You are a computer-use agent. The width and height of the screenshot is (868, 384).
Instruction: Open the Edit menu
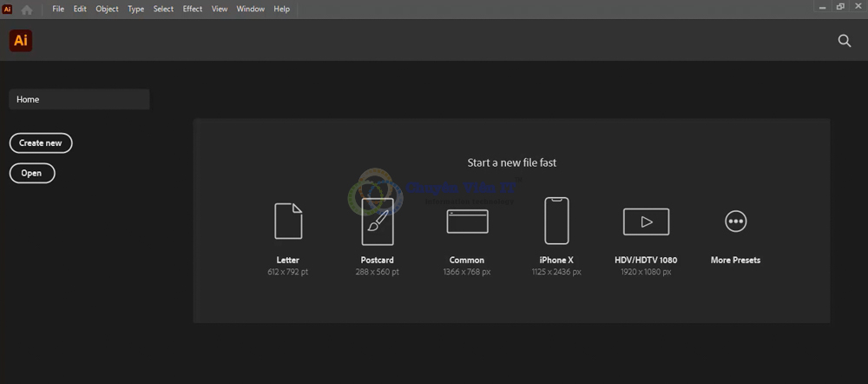[x=80, y=9]
